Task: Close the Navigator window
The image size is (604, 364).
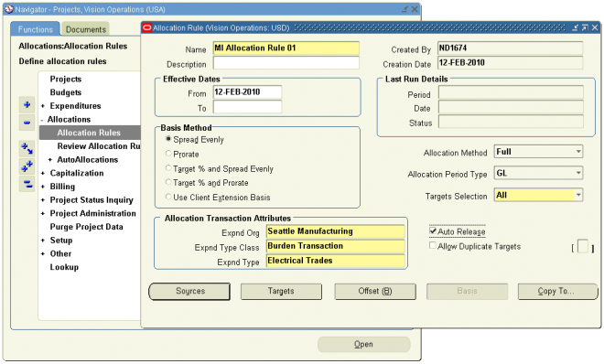Action: [x=415, y=9]
